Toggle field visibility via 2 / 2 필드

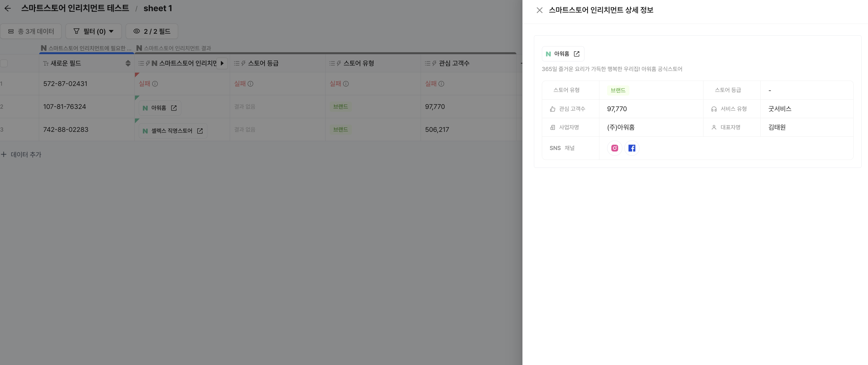152,32
